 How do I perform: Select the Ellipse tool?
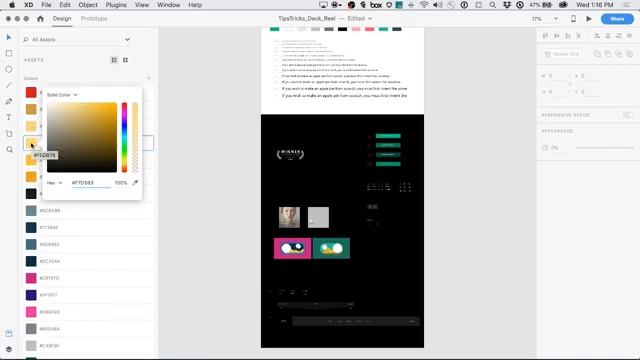coord(9,69)
